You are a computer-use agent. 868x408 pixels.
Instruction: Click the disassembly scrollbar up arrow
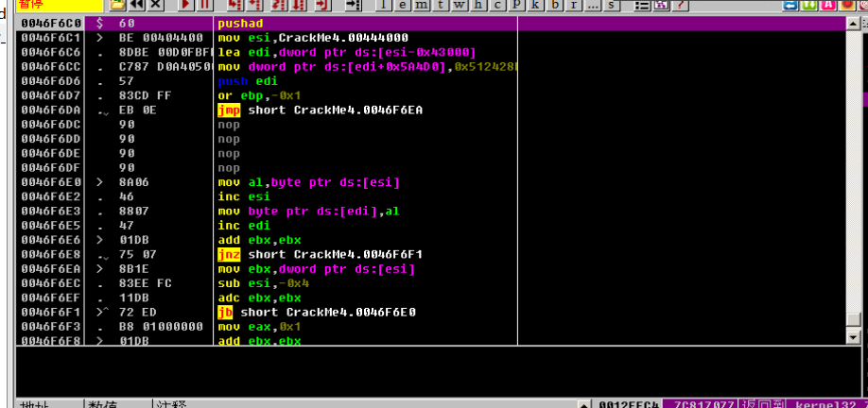click(854, 22)
